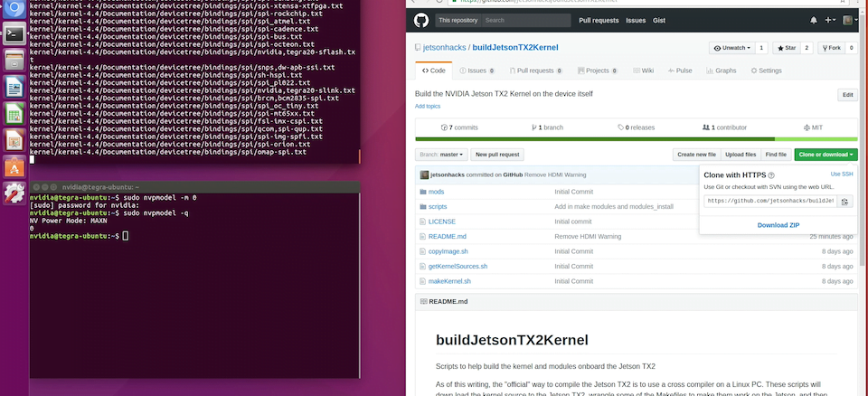Focus the GitHub repository search box
The image size is (868, 396).
point(526,21)
